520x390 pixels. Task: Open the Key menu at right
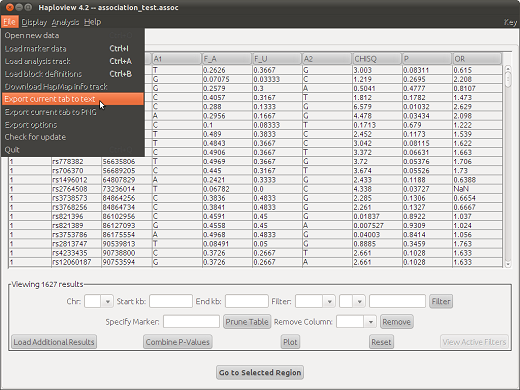pyautogui.click(x=510, y=22)
